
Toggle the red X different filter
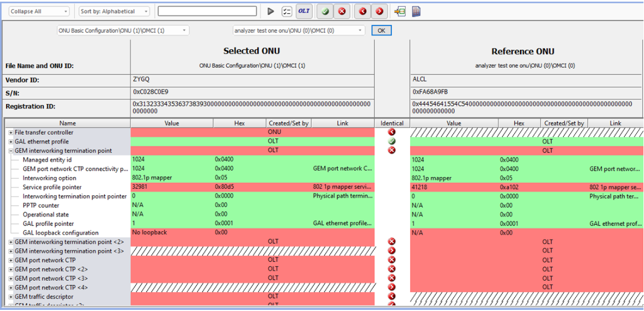[341, 11]
